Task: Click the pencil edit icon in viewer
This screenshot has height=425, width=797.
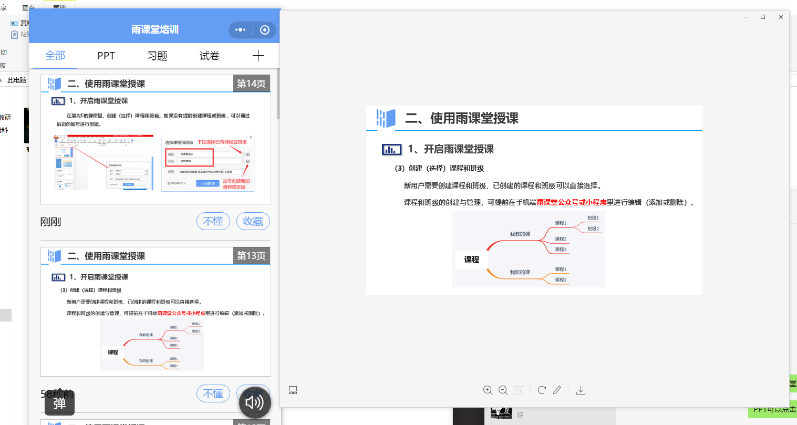Action: (557, 390)
